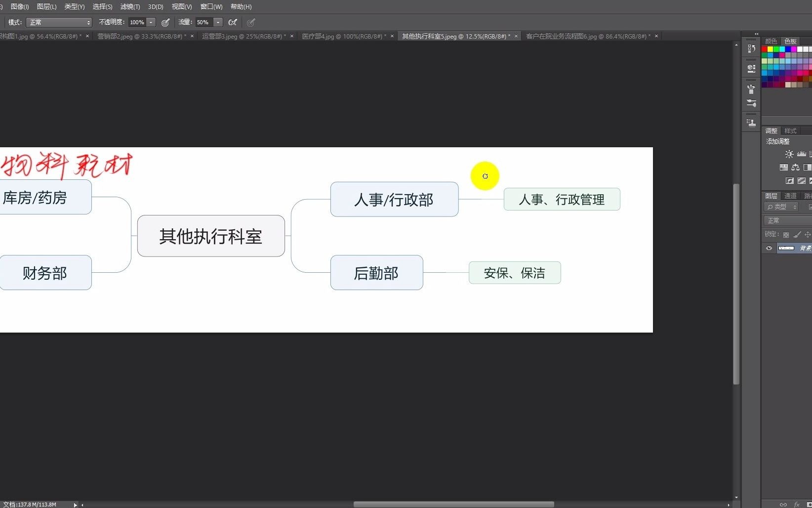Image resolution: width=812 pixels, height=508 pixels.
Task: Open the 滤镜(T) Filter menu
Action: click(x=130, y=6)
